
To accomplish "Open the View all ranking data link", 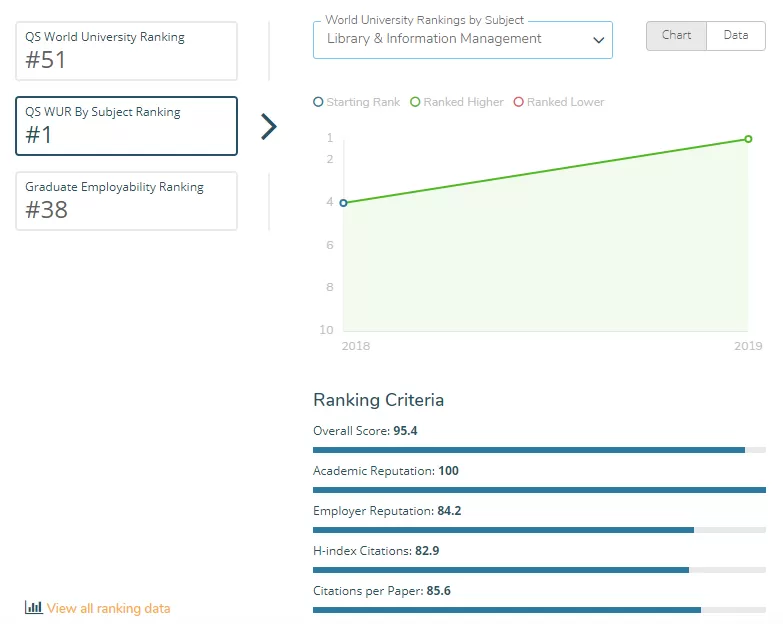I will click(x=108, y=608).
